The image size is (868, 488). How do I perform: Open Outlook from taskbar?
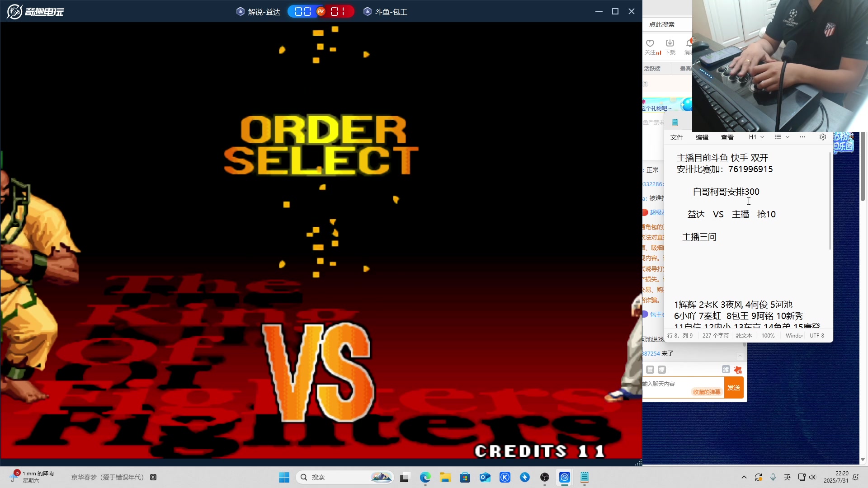pyautogui.click(x=485, y=477)
